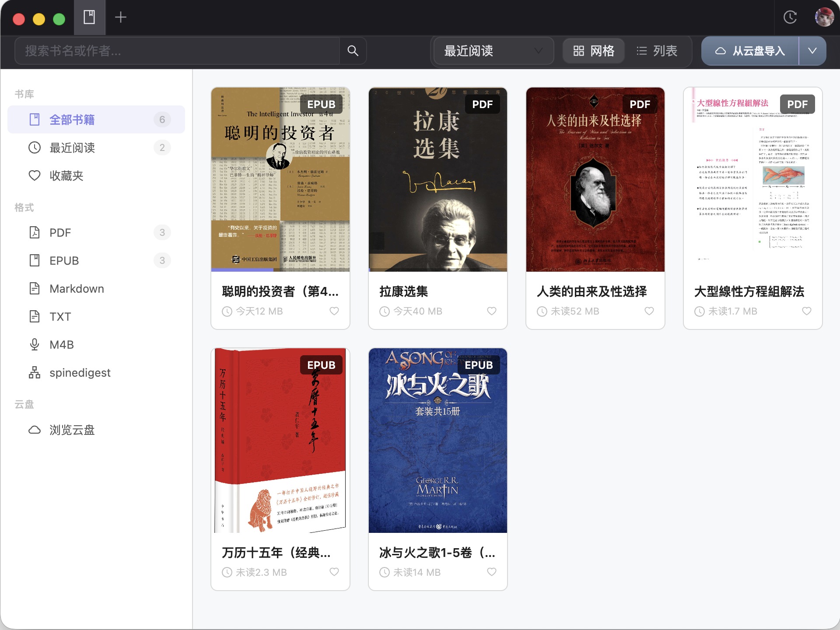Filter by M4B audio format
This screenshot has height=630, width=840.
[x=61, y=345]
